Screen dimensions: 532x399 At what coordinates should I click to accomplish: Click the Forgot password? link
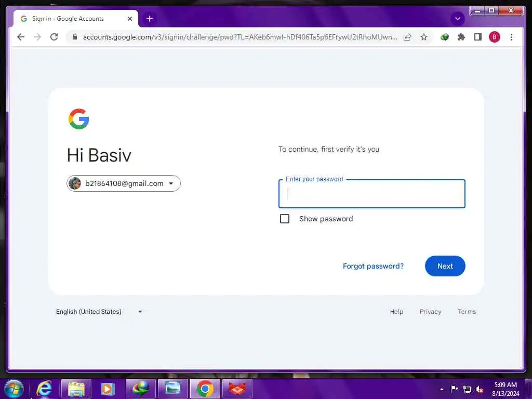(373, 266)
